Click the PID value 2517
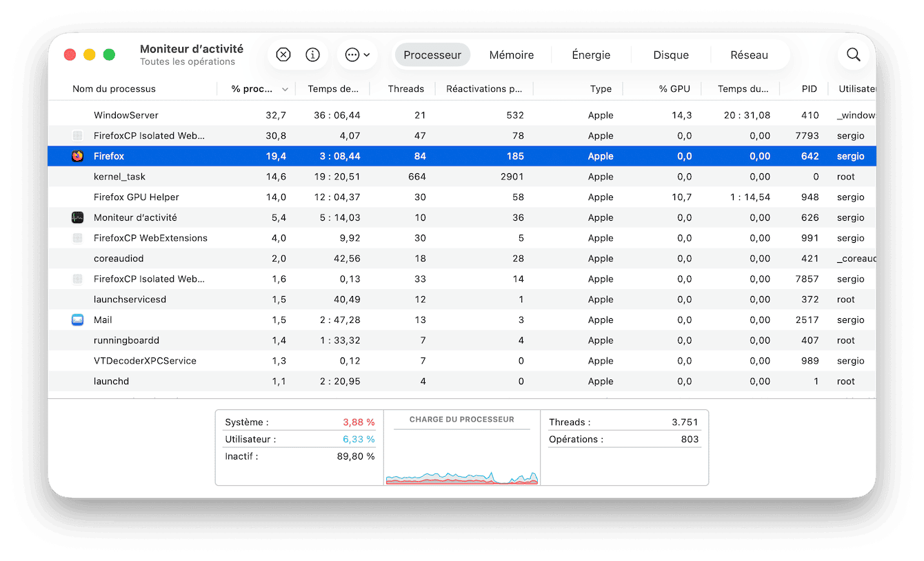This screenshot has width=924, height=561. pos(807,320)
